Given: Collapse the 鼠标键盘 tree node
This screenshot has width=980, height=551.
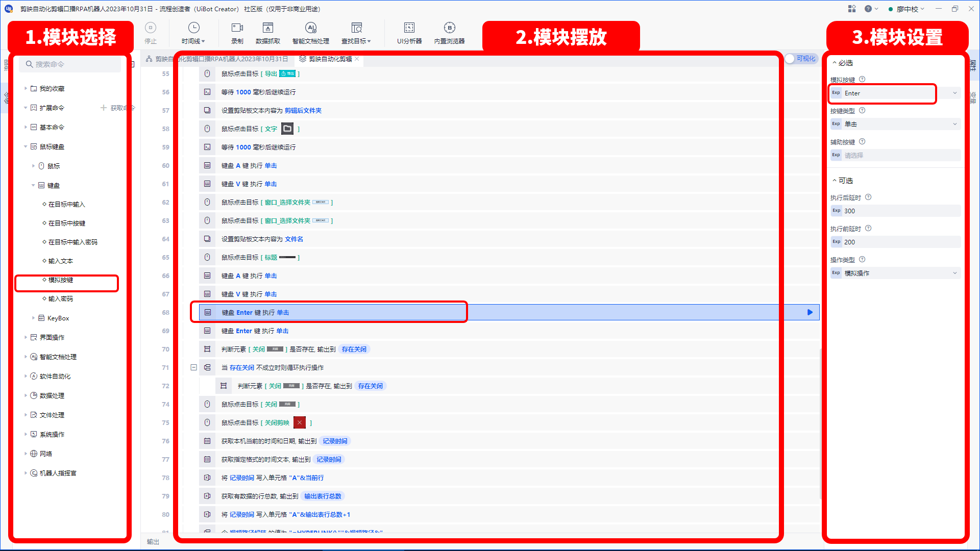Looking at the screenshot, I should pos(26,146).
